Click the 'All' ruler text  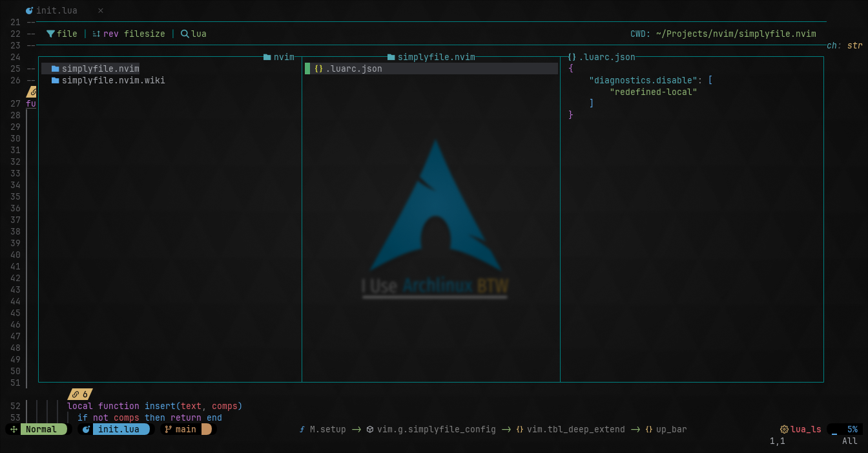point(850,441)
